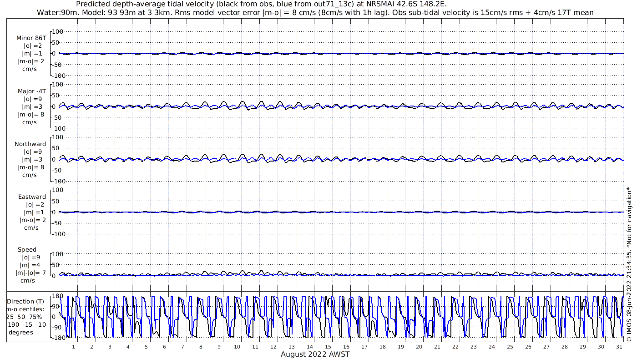Click '|o| =9' under Speed
Viewport: 637px width, 364px height.
pyautogui.click(x=32, y=257)
